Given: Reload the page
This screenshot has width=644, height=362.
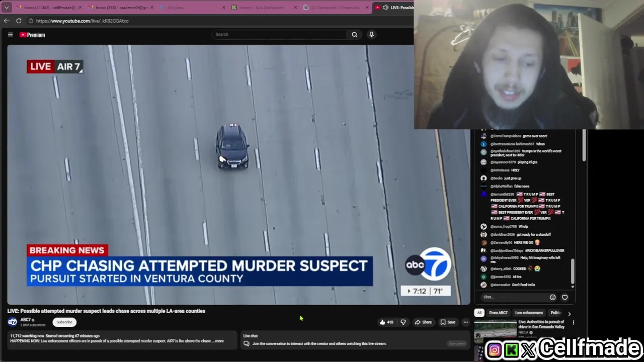Looking at the screenshot, I should (x=19, y=21).
